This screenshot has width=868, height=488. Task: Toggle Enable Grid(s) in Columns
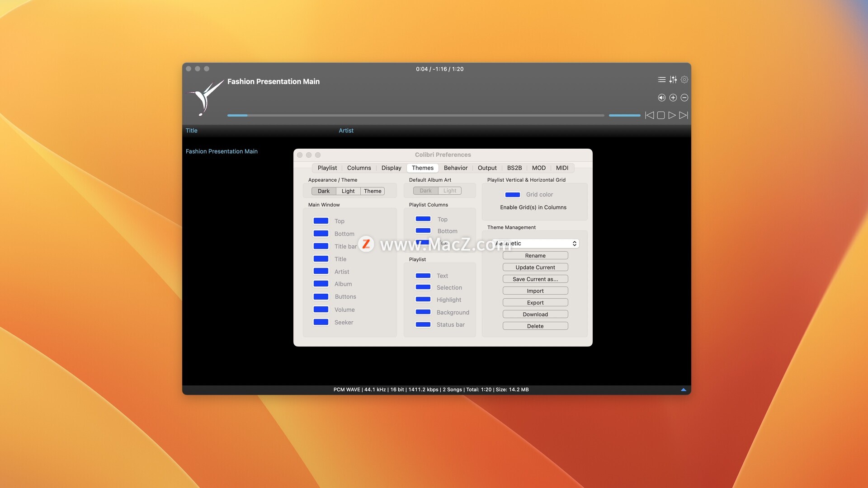[x=533, y=207]
